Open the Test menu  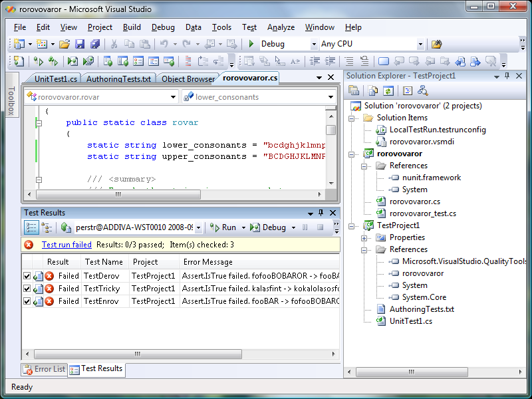[249, 27]
